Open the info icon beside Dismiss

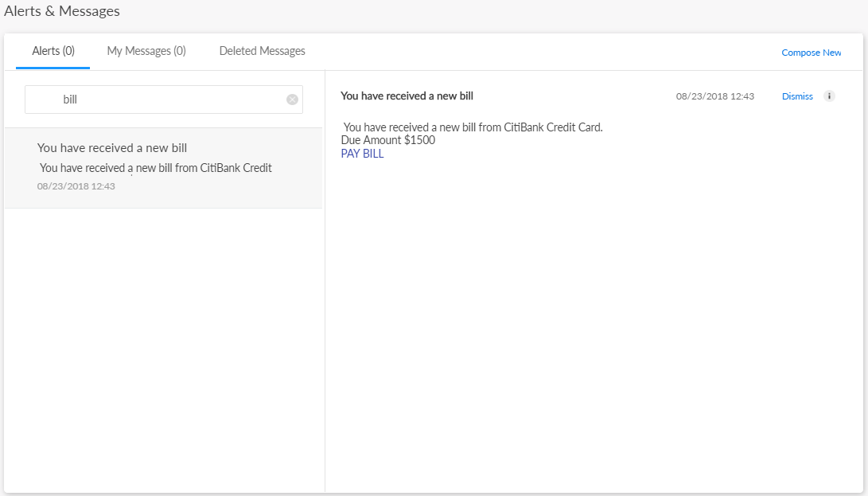[829, 96]
